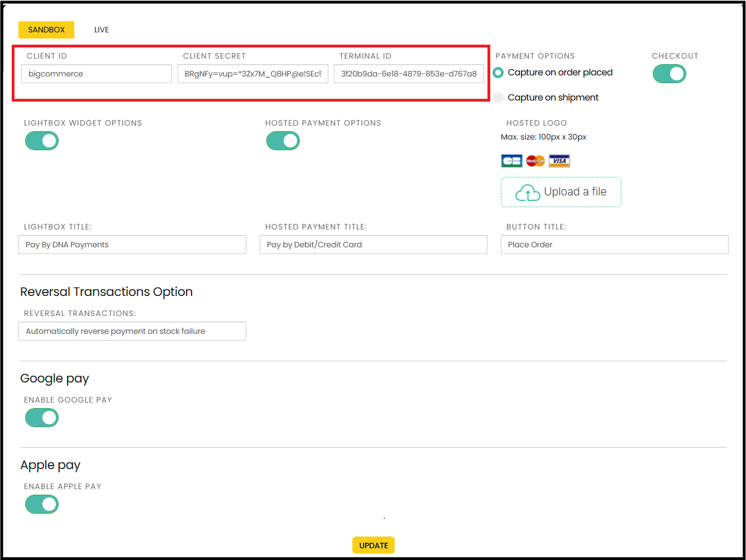Screen dimensions: 746x560
Task: Click the VISA card logo icon
Action: (x=559, y=161)
